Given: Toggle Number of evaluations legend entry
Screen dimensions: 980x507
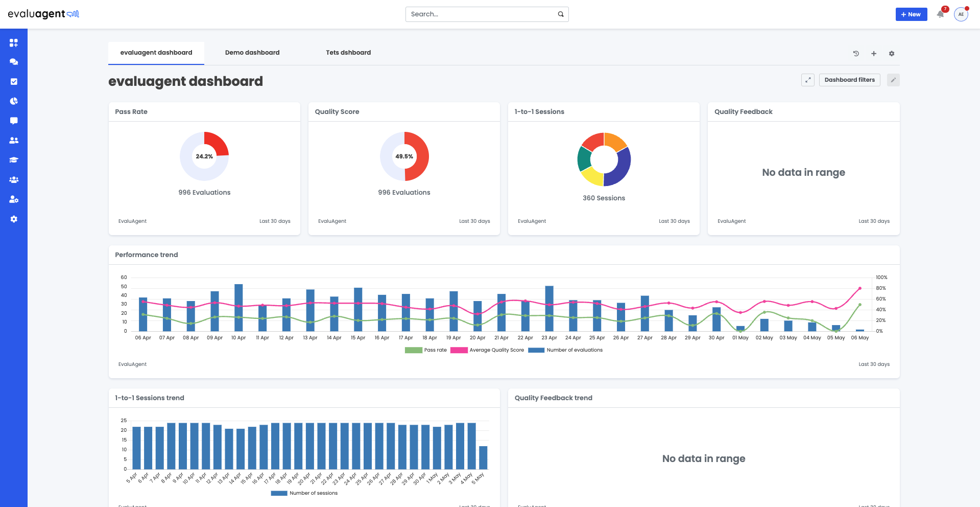Looking at the screenshot, I should 565,350.
